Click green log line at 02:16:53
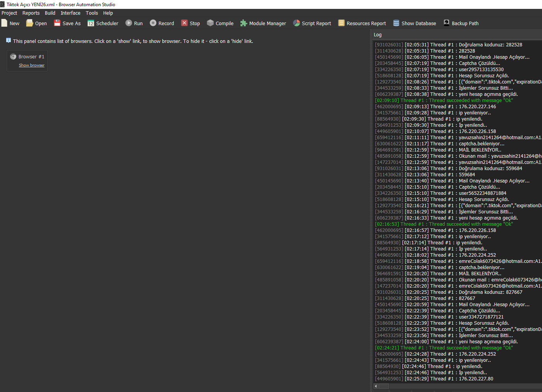The height and width of the screenshot is (392, 542). [444, 224]
